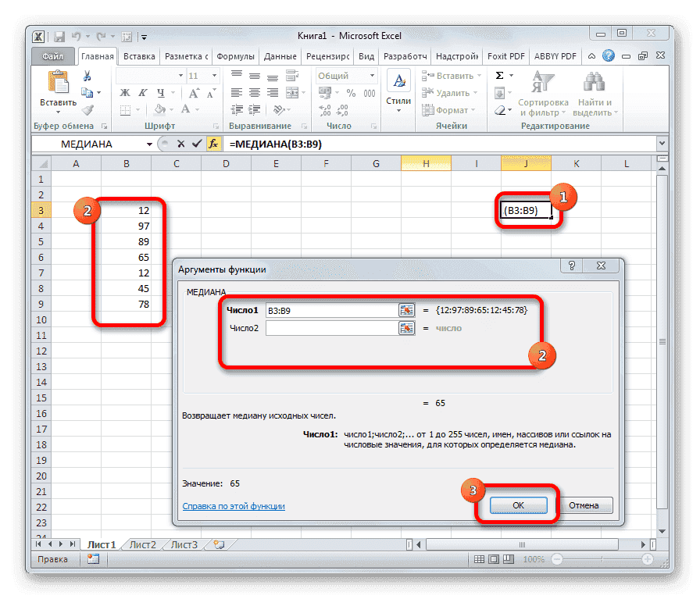
Task: Confirm formula with the checkmark icon
Action: click(198, 144)
